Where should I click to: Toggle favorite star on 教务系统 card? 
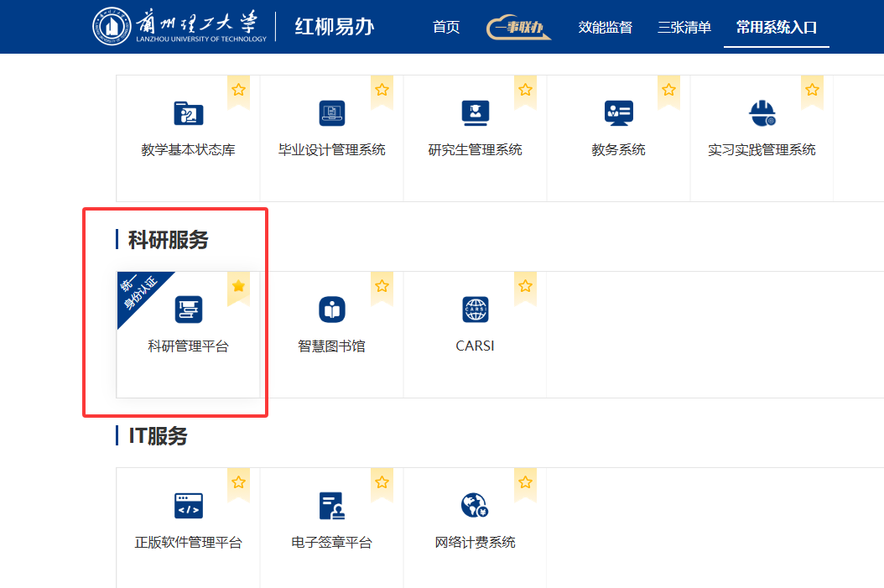point(669,90)
